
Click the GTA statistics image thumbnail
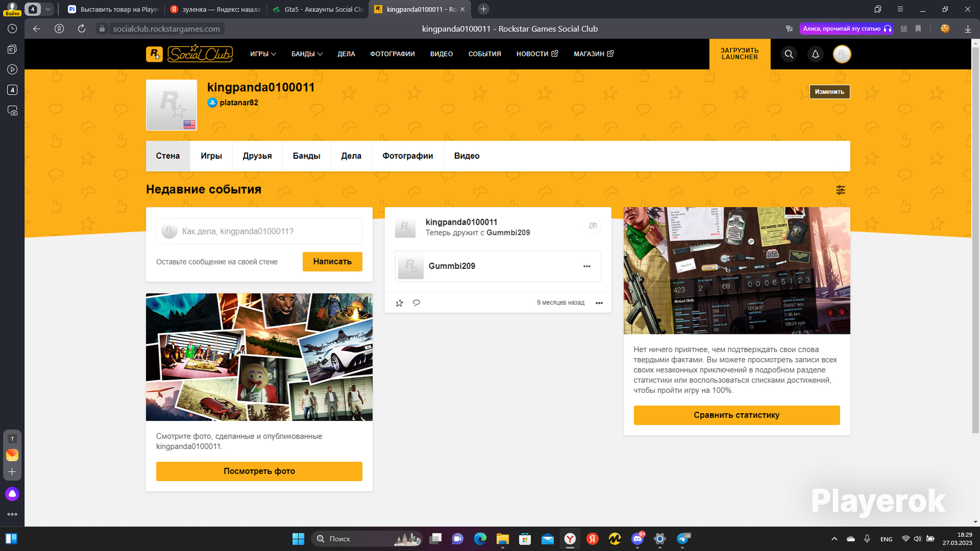(736, 271)
